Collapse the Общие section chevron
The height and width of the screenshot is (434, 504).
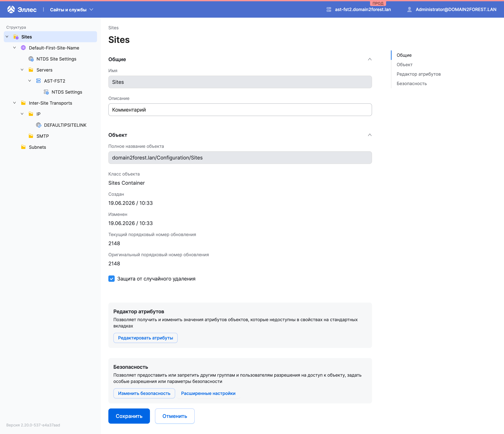pyautogui.click(x=370, y=59)
